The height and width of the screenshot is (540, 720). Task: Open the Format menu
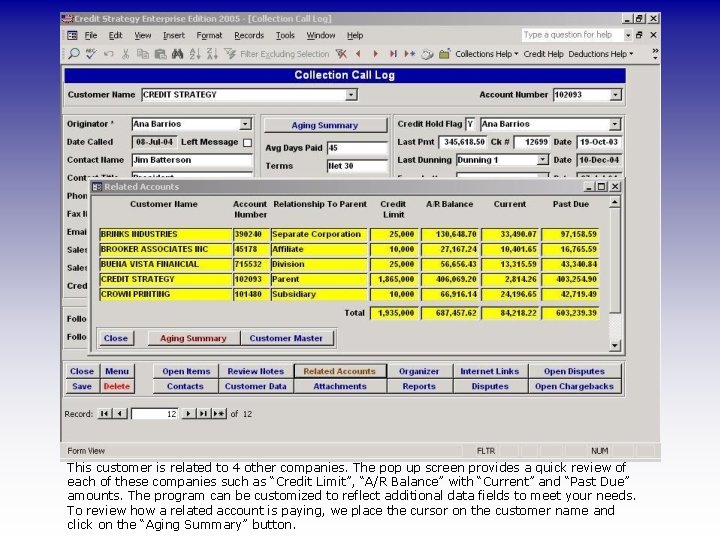(209, 35)
